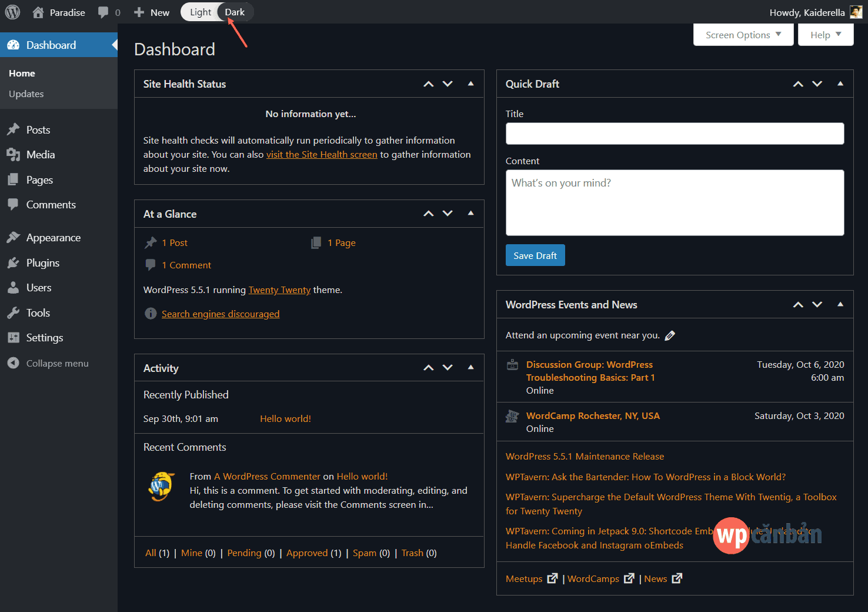
Task: Open the Posts menu
Action: click(x=59, y=129)
